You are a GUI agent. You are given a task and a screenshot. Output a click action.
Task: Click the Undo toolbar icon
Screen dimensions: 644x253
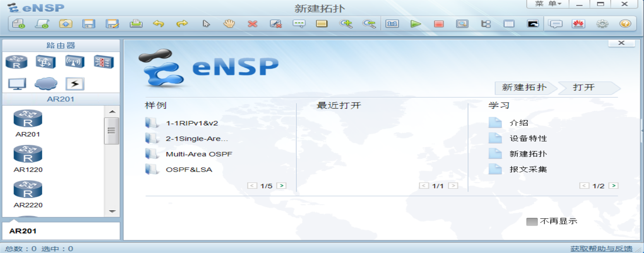click(159, 24)
